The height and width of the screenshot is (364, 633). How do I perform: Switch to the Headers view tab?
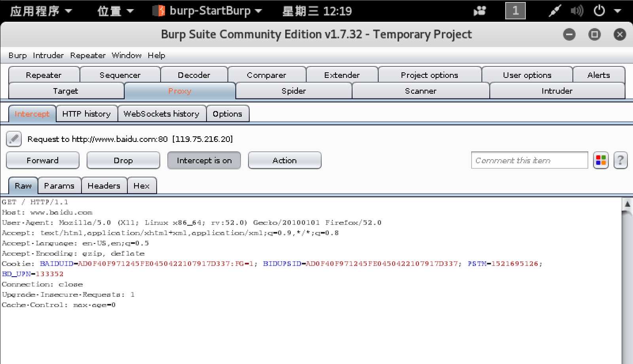click(x=104, y=186)
